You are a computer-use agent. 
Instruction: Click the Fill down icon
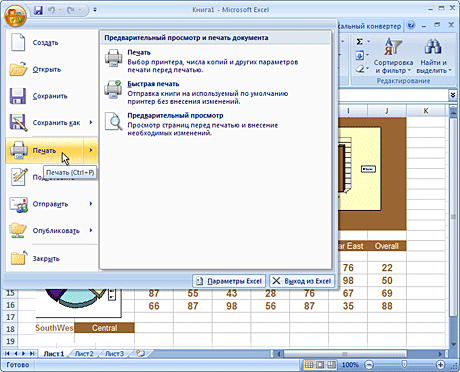360,55
